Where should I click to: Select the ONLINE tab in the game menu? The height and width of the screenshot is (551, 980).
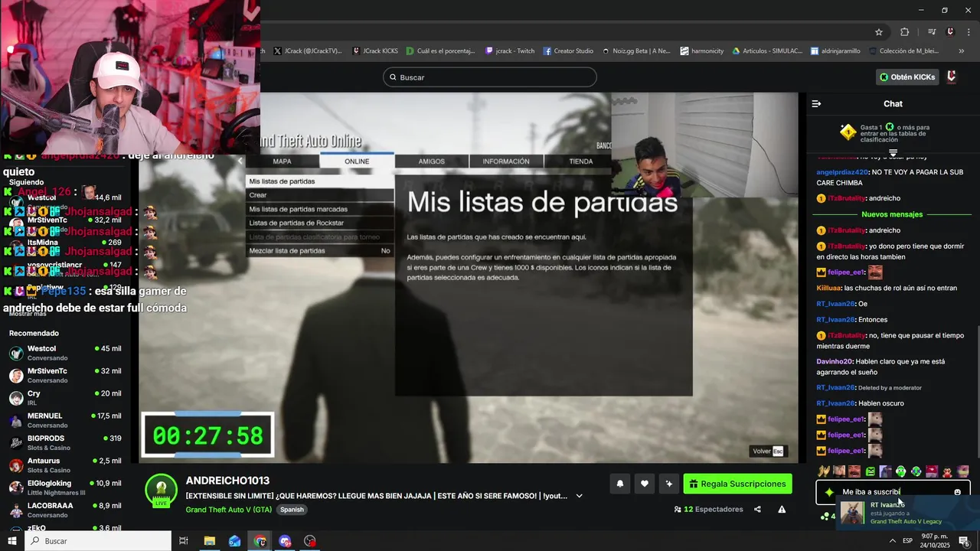[357, 161]
